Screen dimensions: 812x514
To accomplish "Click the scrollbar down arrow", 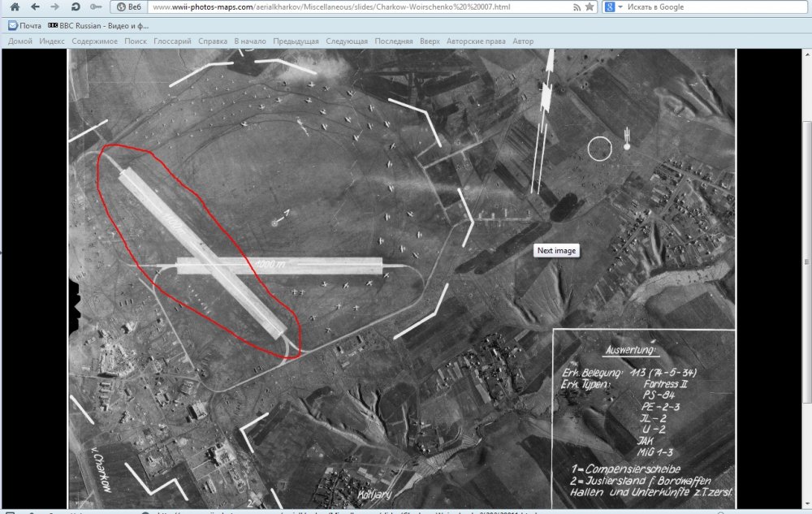I will [x=807, y=503].
